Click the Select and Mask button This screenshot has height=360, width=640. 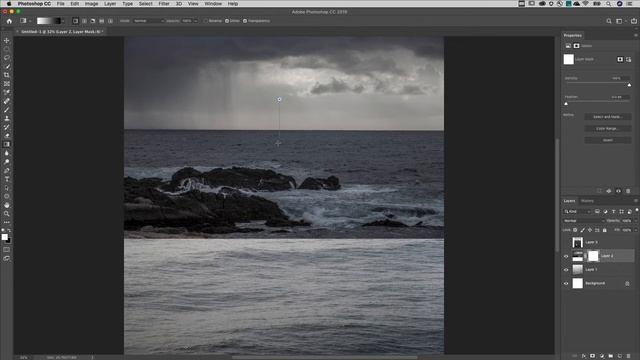click(608, 117)
